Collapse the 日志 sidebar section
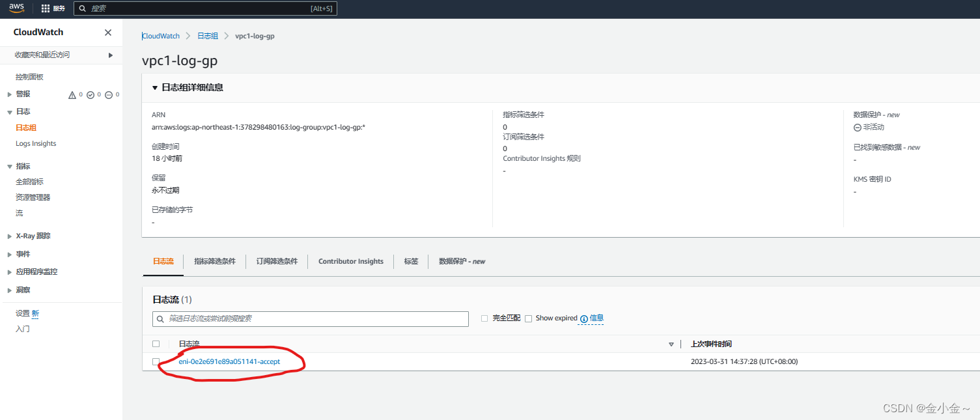Image resolution: width=980 pixels, height=420 pixels. click(x=10, y=112)
